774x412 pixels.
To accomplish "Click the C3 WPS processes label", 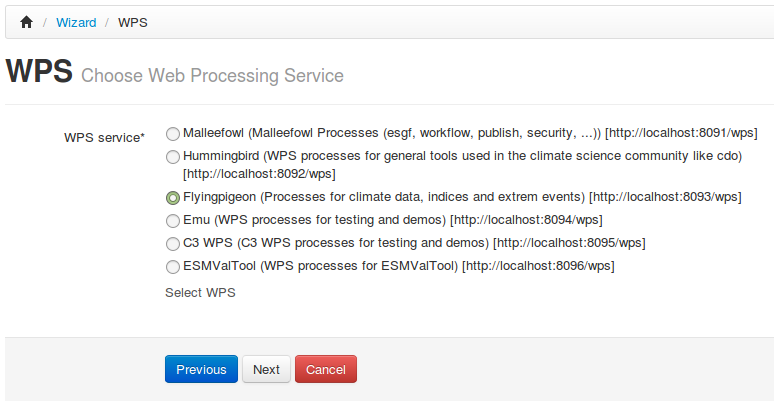I will point(414,243).
